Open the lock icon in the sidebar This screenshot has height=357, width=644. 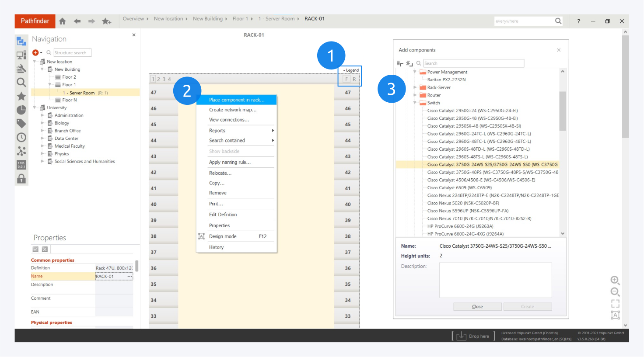[x=21, y=179]
